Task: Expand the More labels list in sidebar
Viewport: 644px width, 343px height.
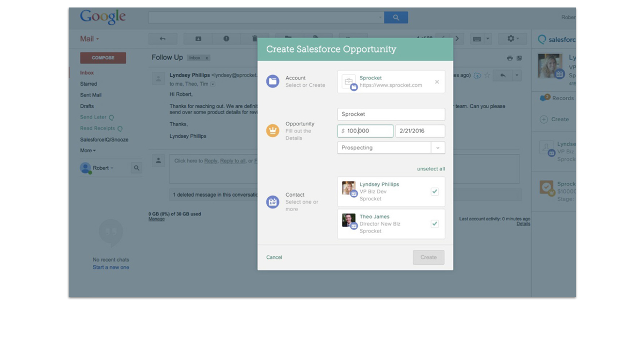Action: pos(88,151)
